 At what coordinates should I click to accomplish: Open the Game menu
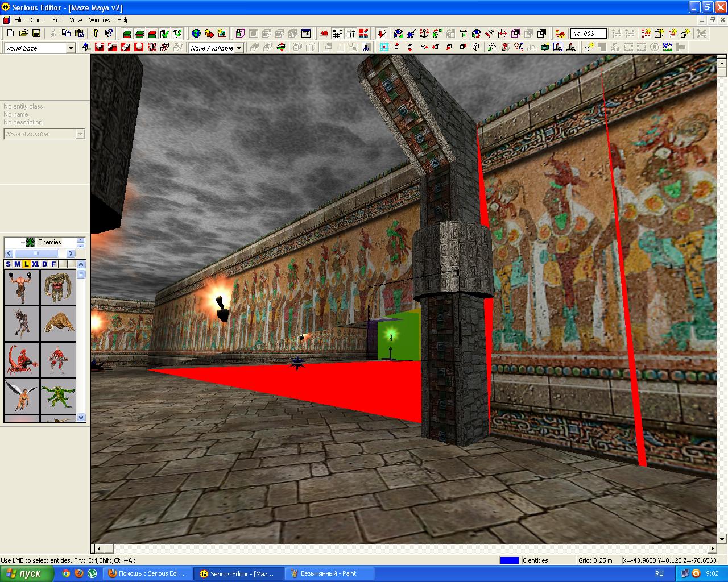[x=38, y=20]
